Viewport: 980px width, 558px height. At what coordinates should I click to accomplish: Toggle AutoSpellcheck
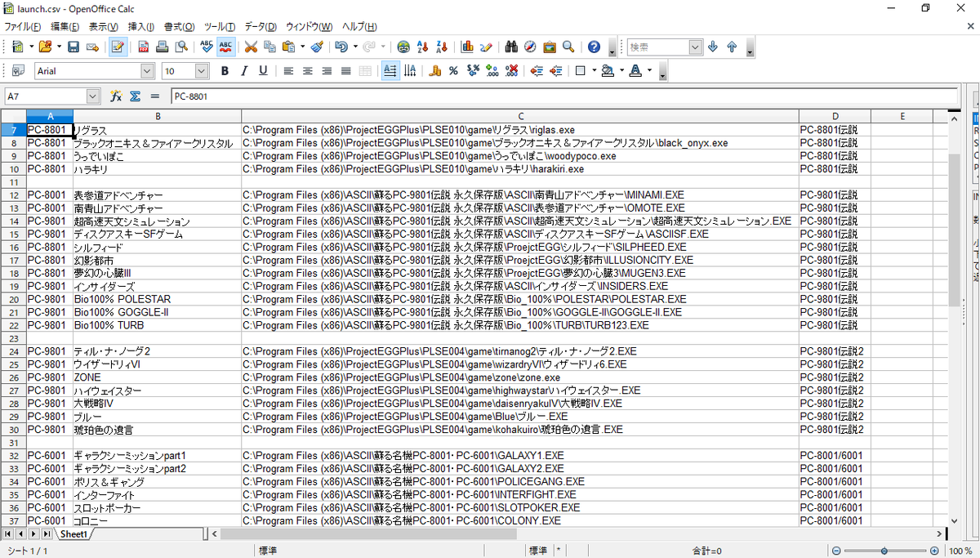coord(226,47)
